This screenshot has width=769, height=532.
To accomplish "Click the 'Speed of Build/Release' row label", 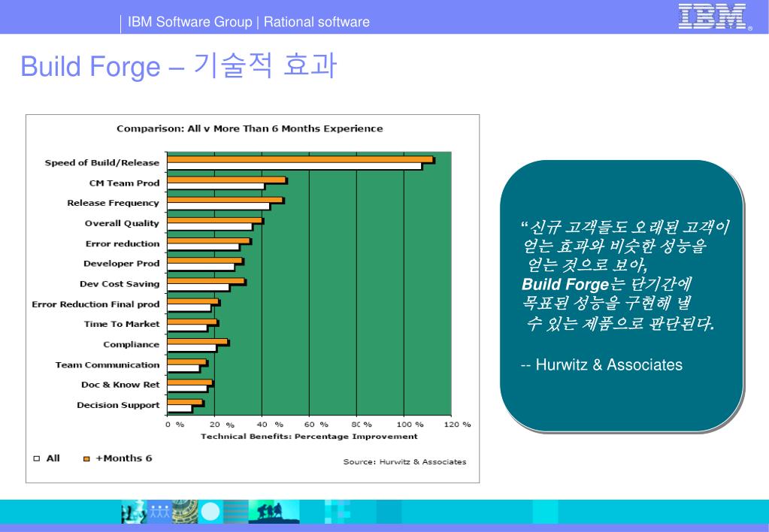I will (x=102, y=163).
